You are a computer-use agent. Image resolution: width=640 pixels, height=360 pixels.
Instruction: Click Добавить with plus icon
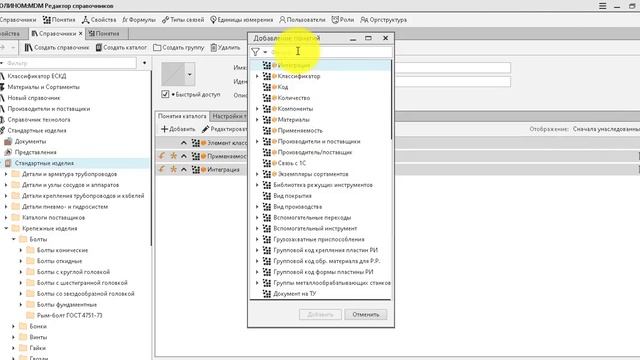click(178, 129)
